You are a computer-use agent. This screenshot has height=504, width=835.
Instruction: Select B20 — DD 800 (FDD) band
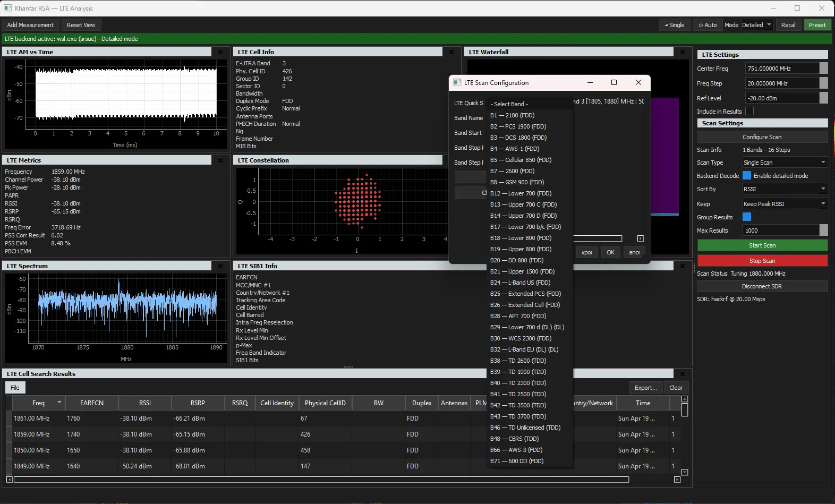coord(530,260)
